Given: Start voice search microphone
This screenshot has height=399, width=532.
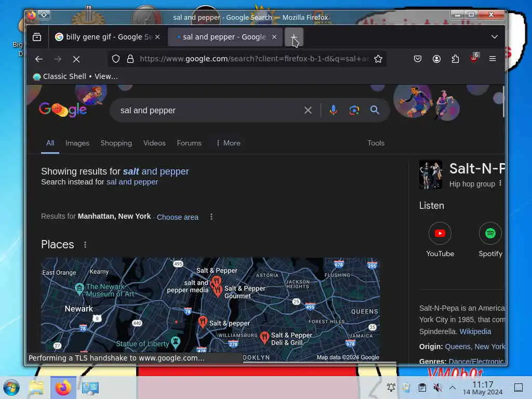Looking at the screenshot, I should coord(333,110).
